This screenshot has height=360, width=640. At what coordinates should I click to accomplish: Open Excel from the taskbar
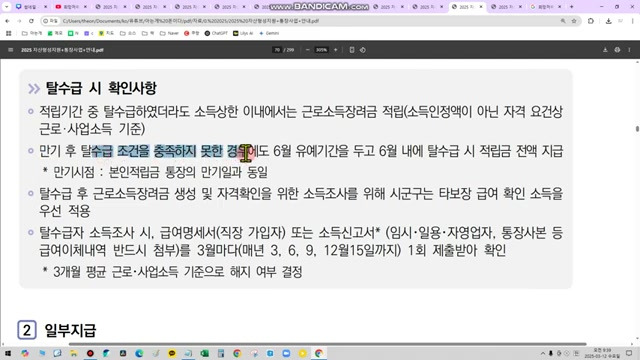point(204,353)
